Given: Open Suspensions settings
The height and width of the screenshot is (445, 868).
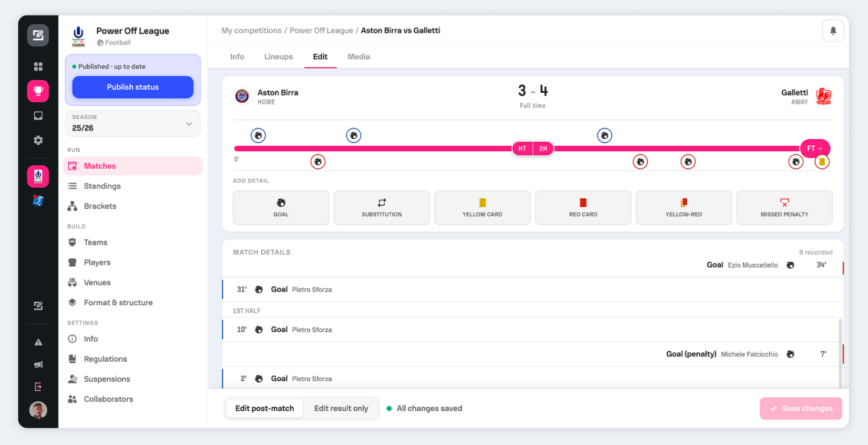Looking at the screenshot, I should tap(133, 379).
